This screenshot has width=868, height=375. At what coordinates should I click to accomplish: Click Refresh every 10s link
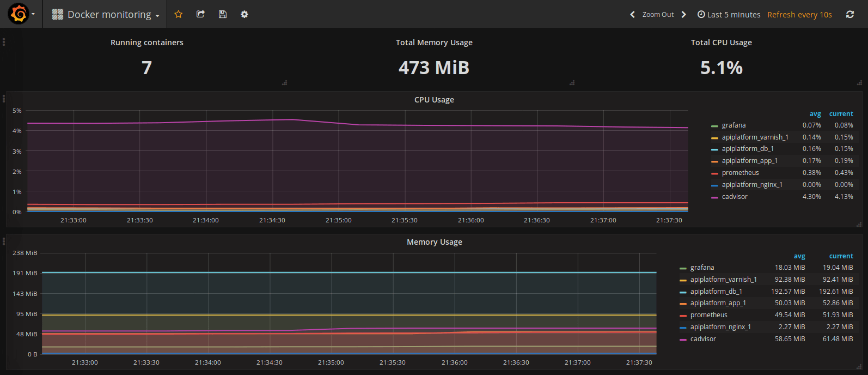[799, 15]
